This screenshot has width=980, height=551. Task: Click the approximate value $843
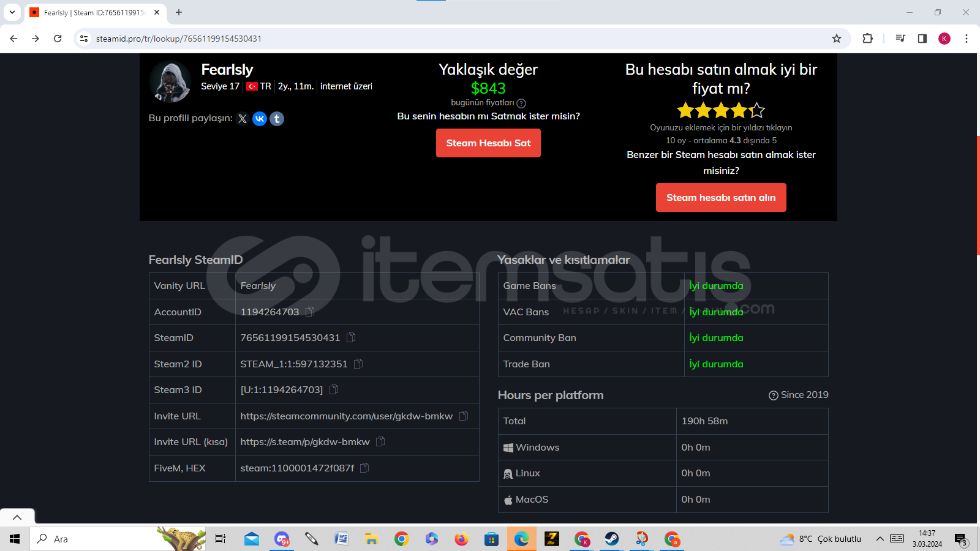[488, 88]
